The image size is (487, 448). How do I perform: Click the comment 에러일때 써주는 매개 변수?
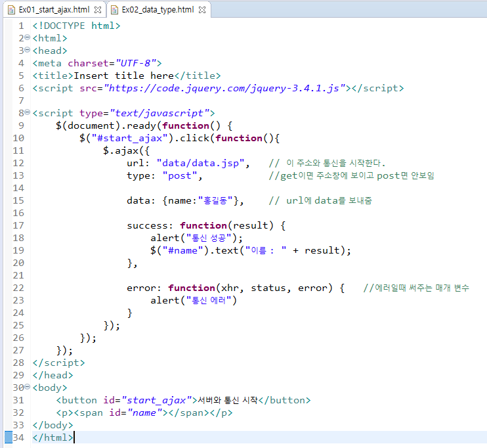(x=416, y=288)
